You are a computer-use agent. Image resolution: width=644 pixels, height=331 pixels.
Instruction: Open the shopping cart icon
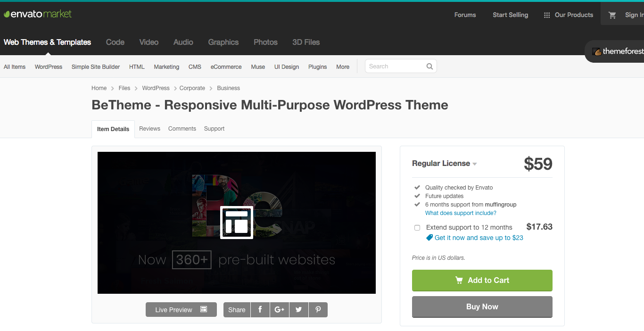(x=612, y=15)
